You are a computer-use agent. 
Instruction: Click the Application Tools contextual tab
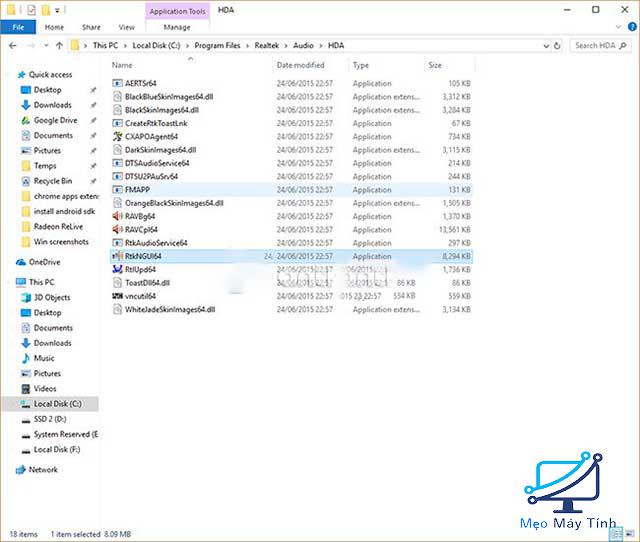pos(177,11)
